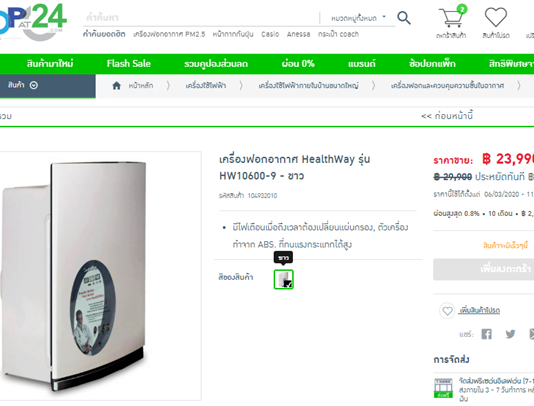Go back via ก่อนหน้านี้ link
The image size is (534, 406).
click(447, 116)
